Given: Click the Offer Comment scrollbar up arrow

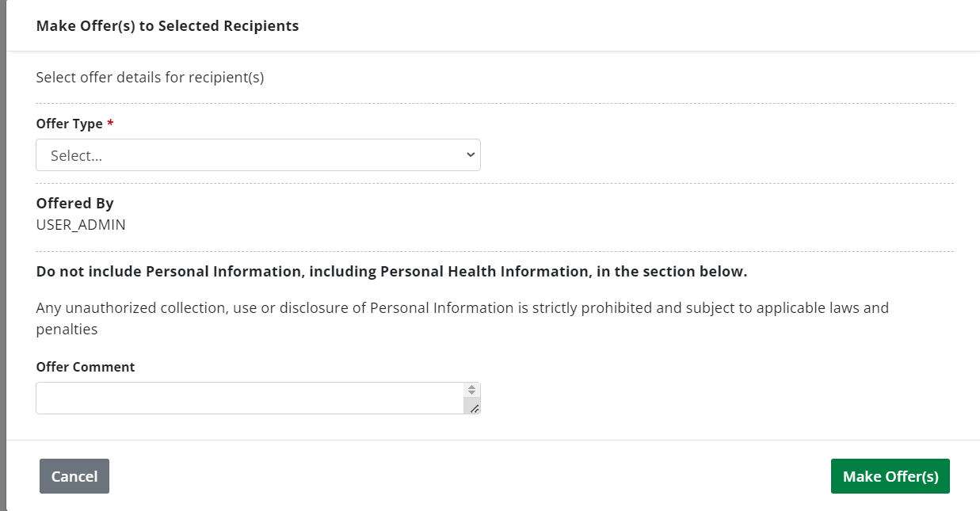Looking at the screenshot, I should (x=471, y=387).
